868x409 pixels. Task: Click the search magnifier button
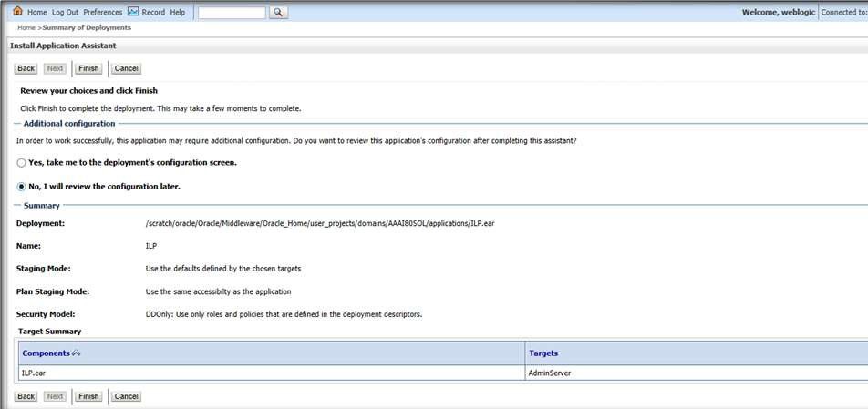278,12
